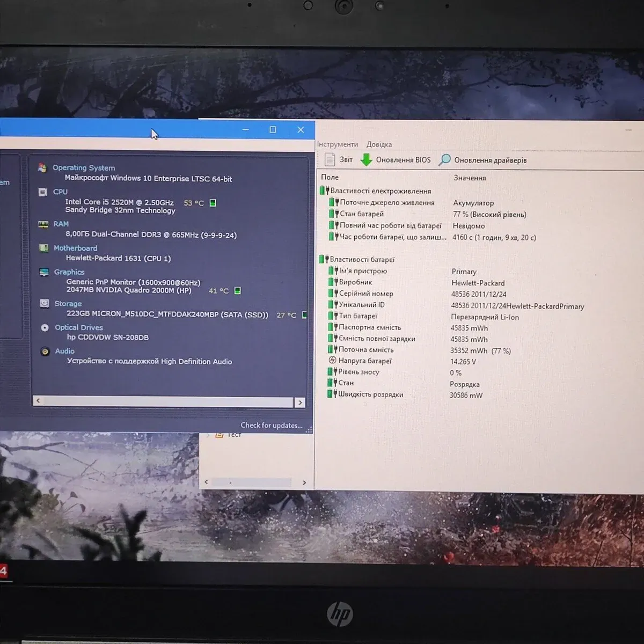Click right arrow of Speccy horizontal scrollbar
644x644 pixels.
click(x=300, y=402)
